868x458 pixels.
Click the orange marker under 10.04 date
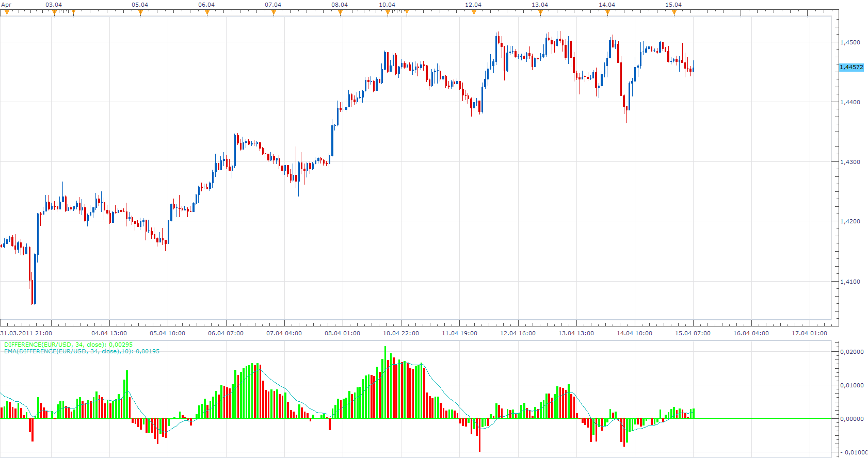388,13
